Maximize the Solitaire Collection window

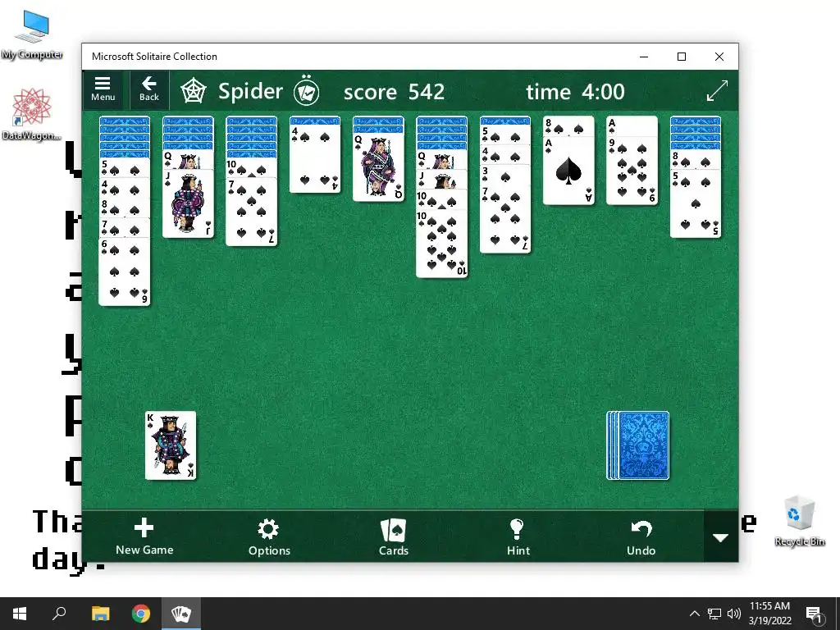682,57
